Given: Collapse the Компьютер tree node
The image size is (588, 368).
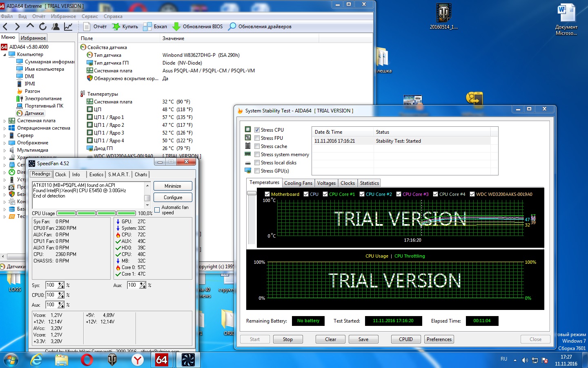Looking at the screenshot, I should (x=4, y=54).
